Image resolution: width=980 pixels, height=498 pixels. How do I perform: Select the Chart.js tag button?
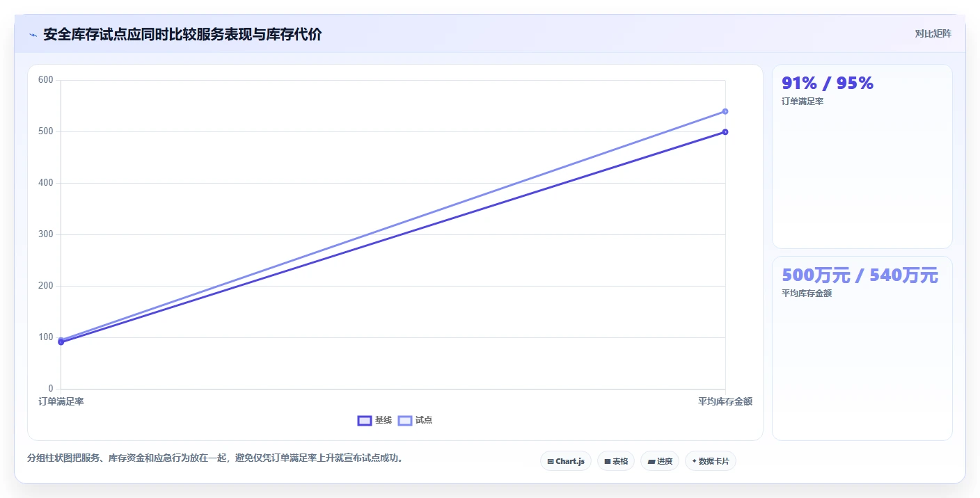coord(566,461)
